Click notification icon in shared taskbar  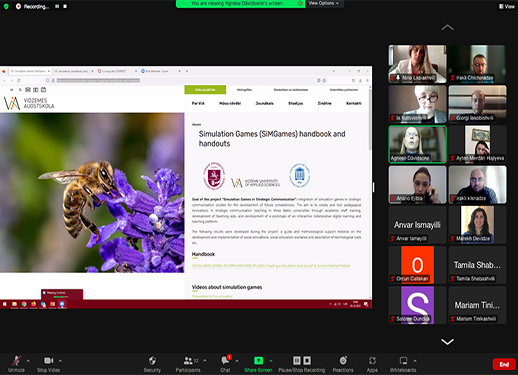pyautogui.click(x=366, y=304)
